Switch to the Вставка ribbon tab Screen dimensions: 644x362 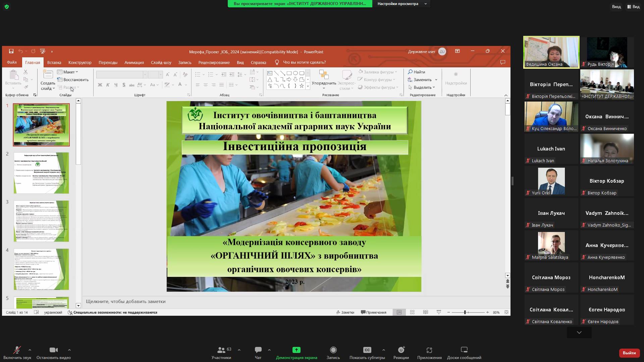coord(54,62)
